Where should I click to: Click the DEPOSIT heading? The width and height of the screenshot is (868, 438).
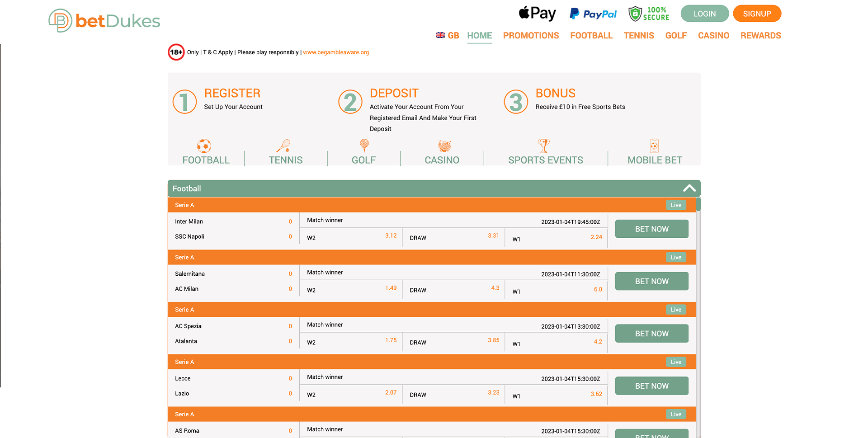click(394, 93)
